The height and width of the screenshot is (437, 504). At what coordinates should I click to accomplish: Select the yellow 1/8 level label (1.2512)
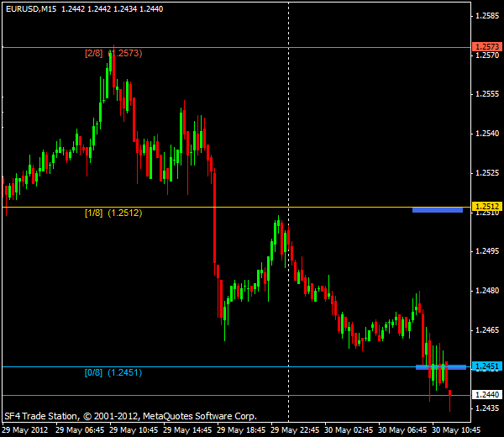pos(113,213)
